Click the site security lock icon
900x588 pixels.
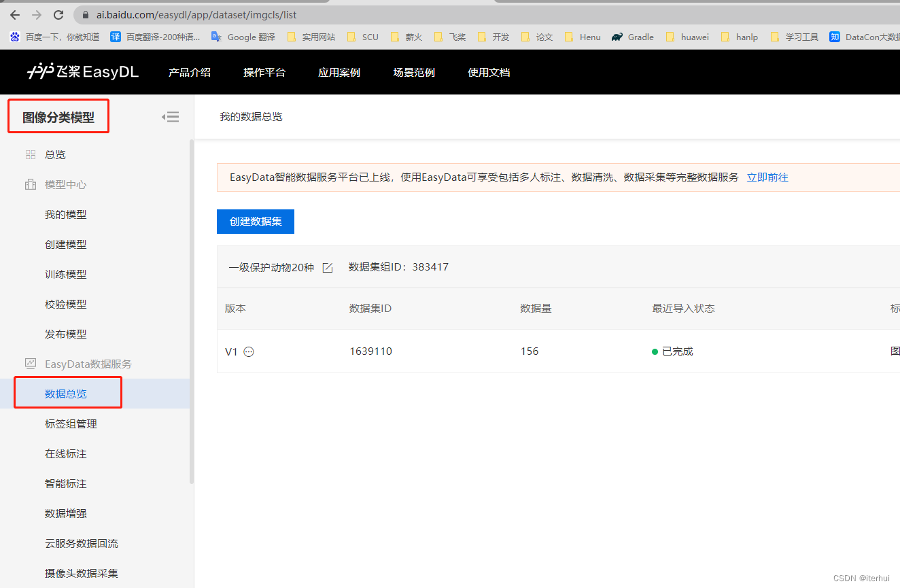pos(84,14)
